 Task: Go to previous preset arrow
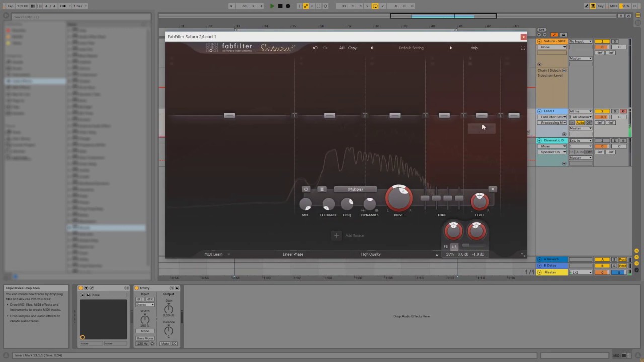pyautogui.click(x=372, y=48)
